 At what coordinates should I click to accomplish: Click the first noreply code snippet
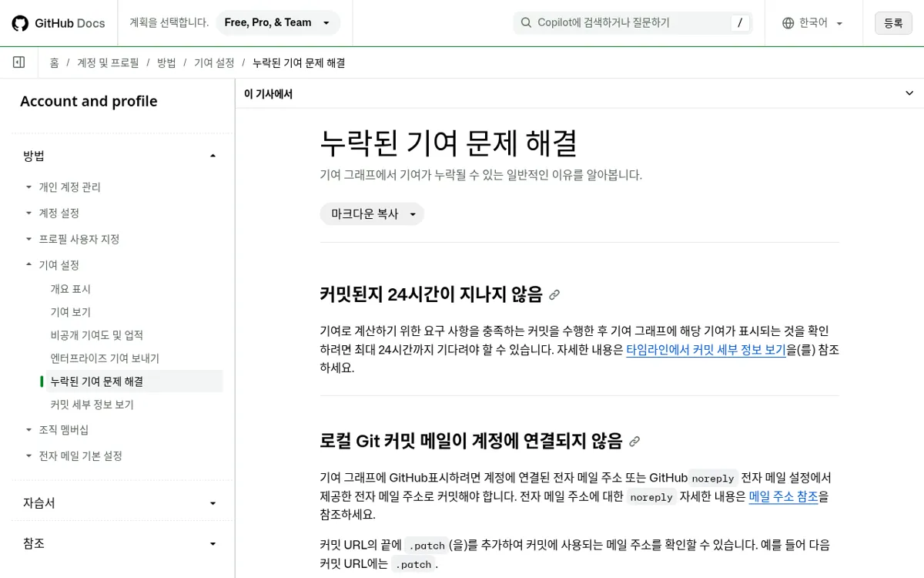click(x=713, y=479)
